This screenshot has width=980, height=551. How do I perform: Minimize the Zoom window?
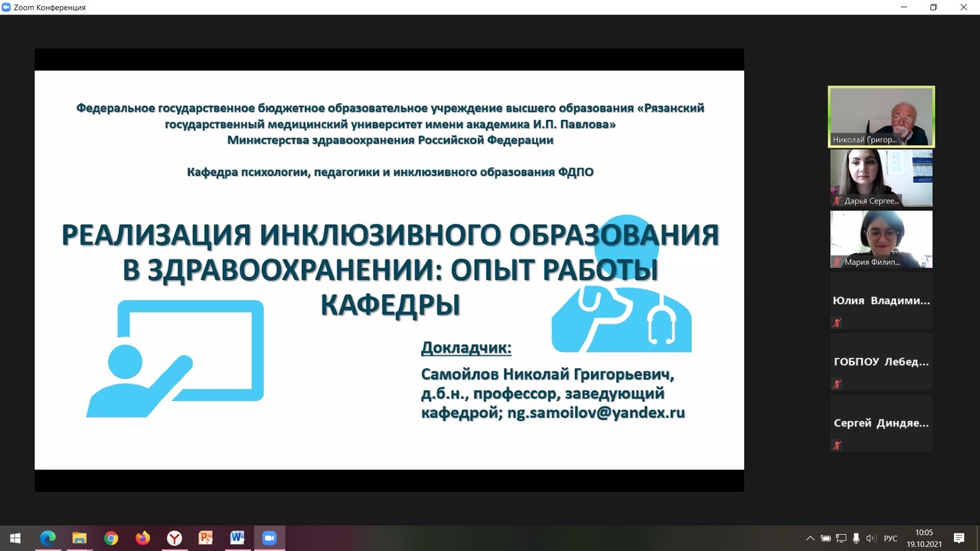click(903, 7)
